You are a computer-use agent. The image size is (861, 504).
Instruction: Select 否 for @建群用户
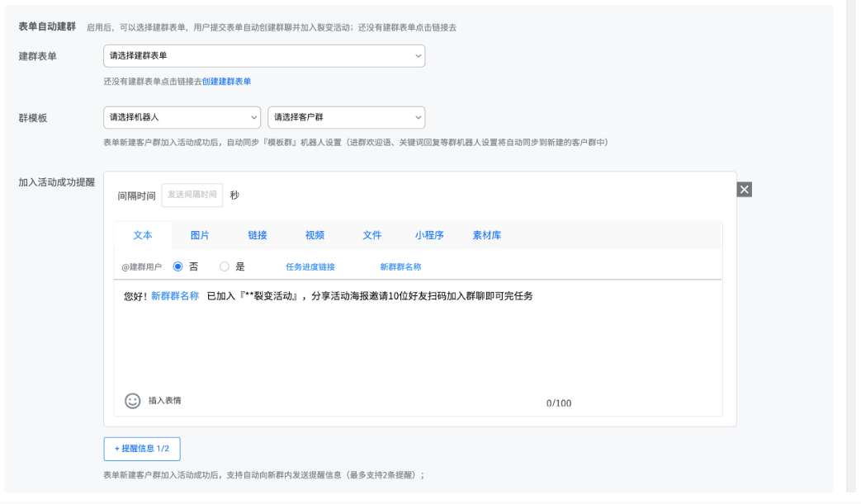click(178, 266)
